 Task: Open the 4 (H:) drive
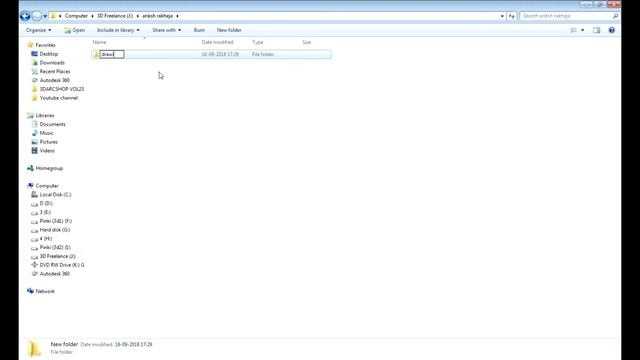tap(45, 239)
